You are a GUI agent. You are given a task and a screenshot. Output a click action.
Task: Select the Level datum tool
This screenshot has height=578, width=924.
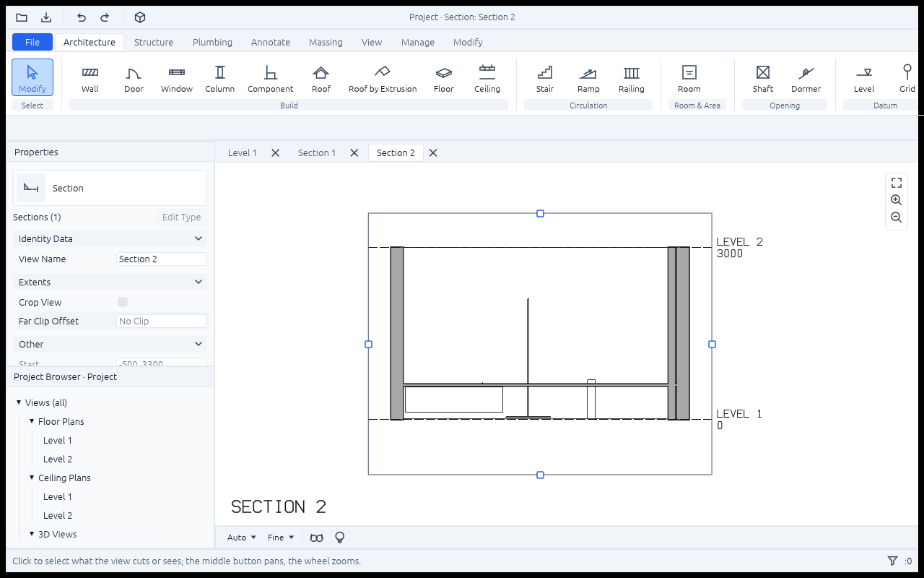click(864, 78)
